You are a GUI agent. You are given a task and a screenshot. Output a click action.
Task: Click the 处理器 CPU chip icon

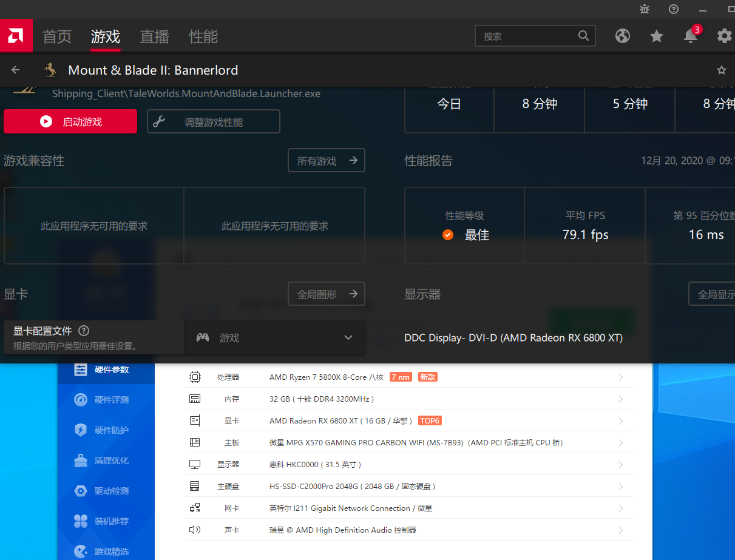[195, 377]
